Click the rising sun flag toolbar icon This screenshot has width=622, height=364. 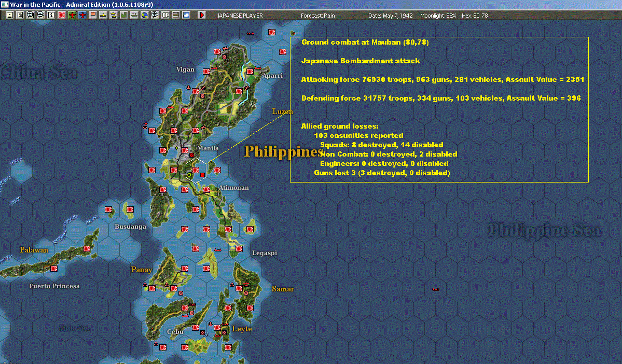[x=62, y=15]
